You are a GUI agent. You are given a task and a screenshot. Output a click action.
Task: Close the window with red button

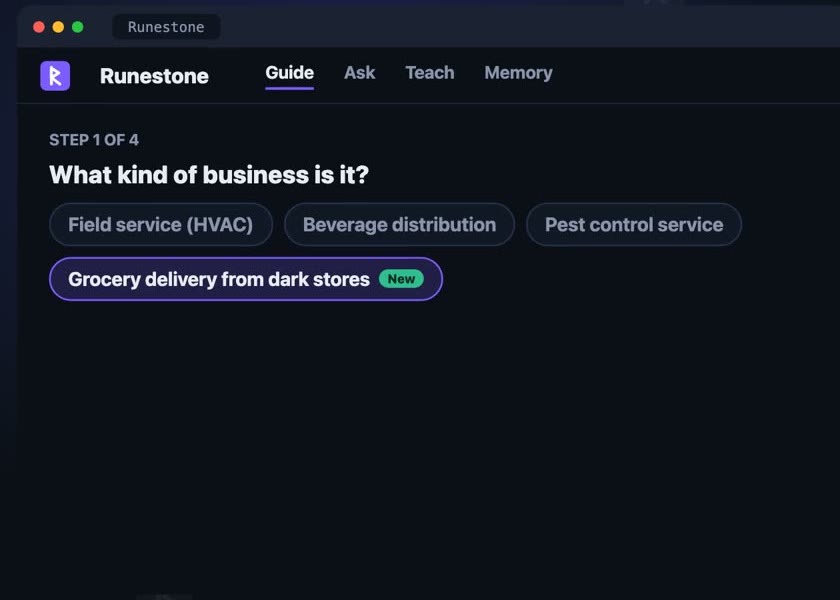click(39, 27)
